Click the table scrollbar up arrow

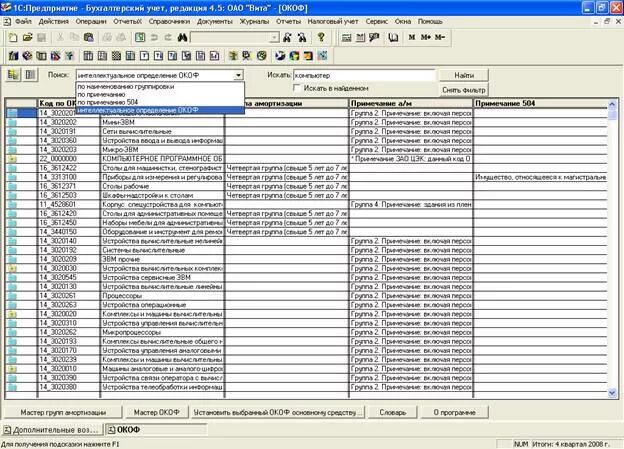click(612, 104)
